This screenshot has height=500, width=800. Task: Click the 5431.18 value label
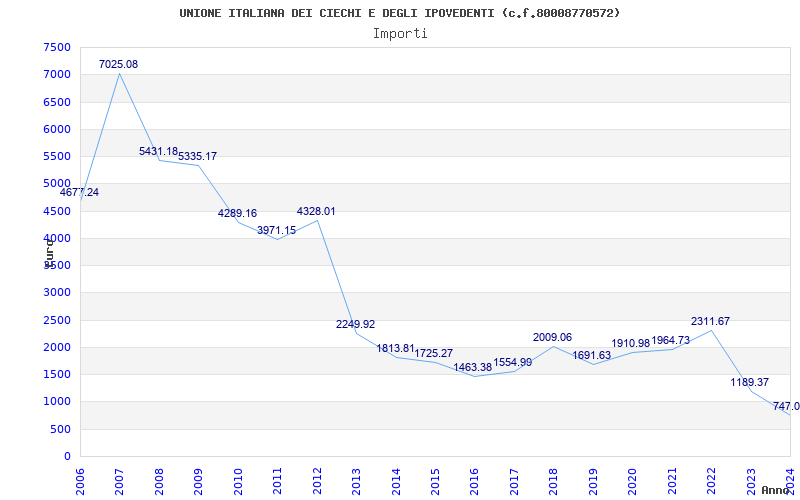click(x=158, y=152)
